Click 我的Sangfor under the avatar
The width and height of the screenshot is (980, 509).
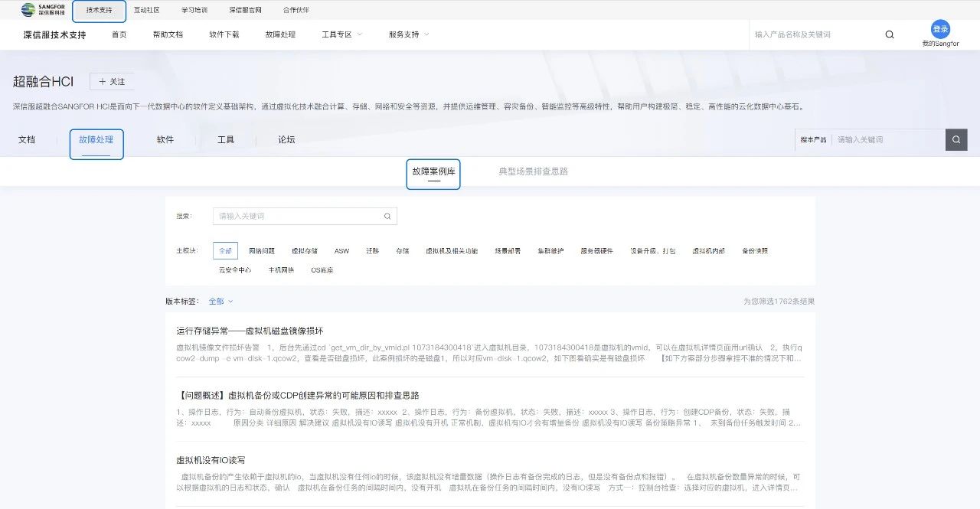[x=940, y=44]
